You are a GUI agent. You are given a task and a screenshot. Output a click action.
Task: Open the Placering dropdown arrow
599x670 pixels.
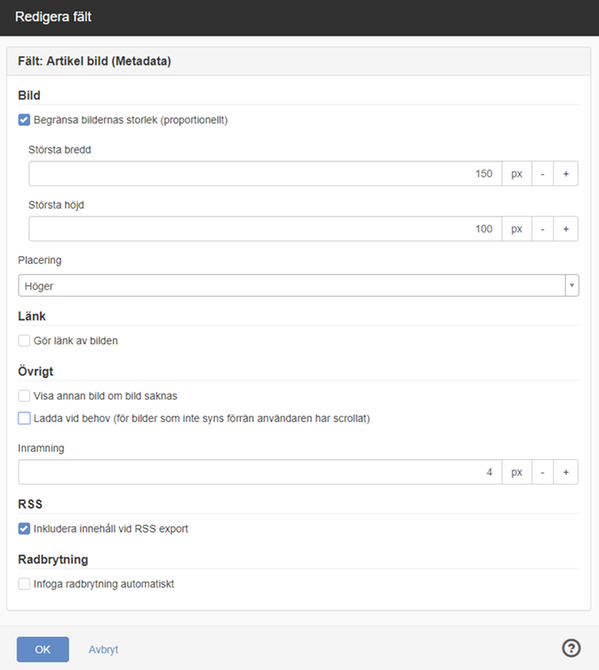point(572,285)
